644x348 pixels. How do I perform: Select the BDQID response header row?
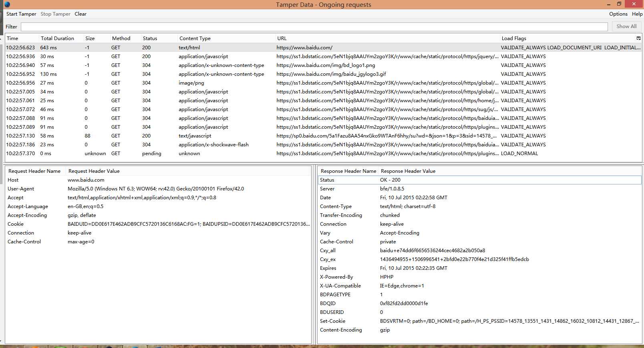click(480, 303)
